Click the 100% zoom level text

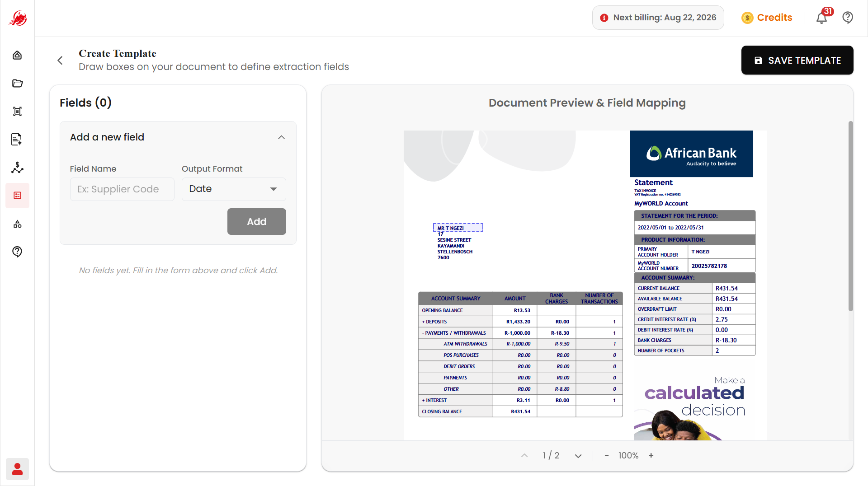coord(628,455)
